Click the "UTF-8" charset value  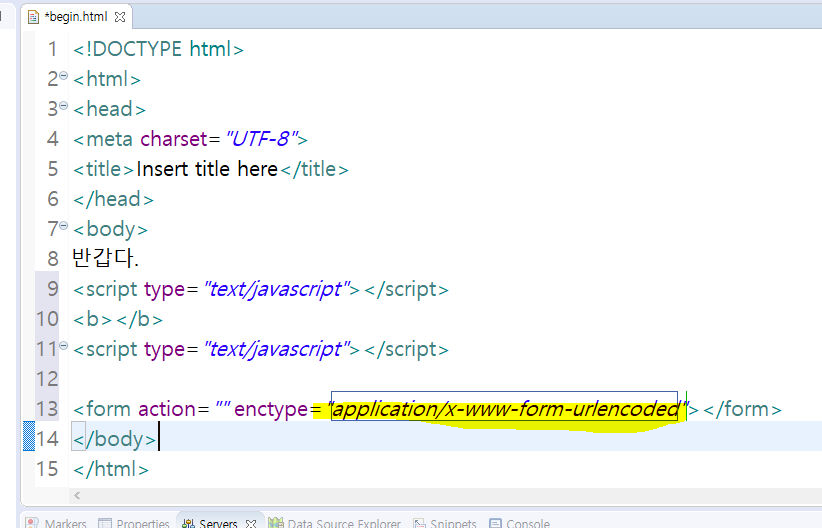262,139
